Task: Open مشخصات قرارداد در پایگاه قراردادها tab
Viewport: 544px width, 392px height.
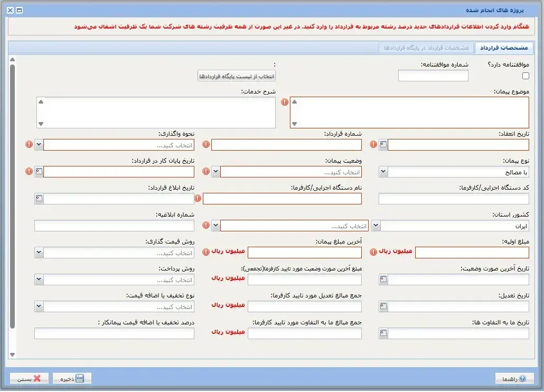Action: click(x=426, y=48)
